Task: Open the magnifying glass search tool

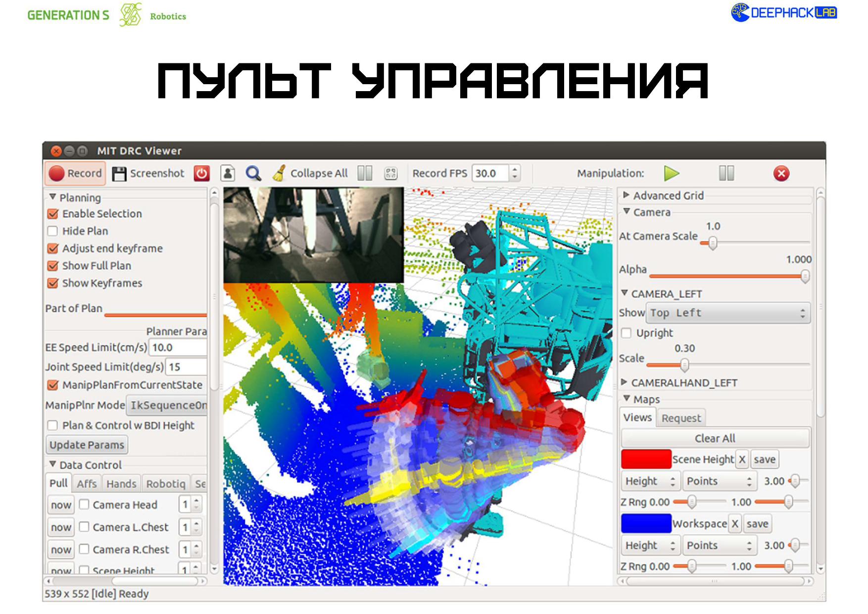Action: click(253, 173)
